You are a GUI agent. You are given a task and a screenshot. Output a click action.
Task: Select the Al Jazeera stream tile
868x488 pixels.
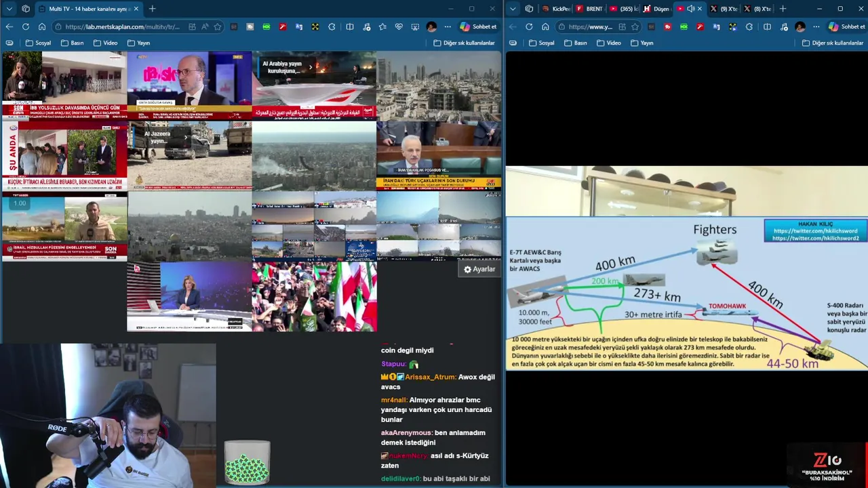click(x=189, y=155)
